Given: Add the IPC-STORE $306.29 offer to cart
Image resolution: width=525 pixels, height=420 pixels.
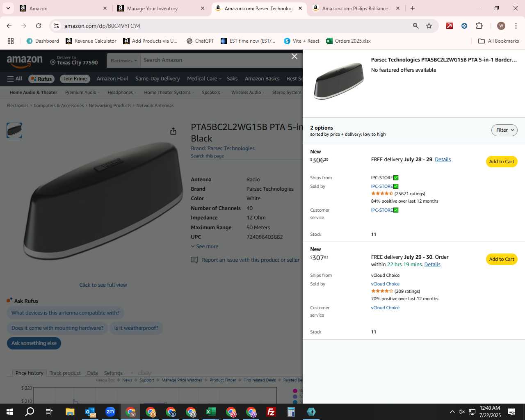Looking at the screenshot, I should click(501, 162).
